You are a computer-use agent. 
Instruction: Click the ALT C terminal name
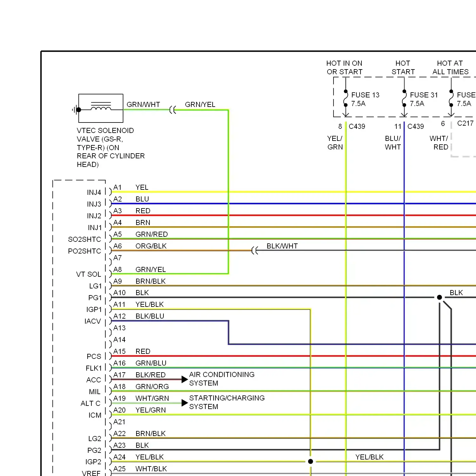pyautogui.click(x=90, y=403)
